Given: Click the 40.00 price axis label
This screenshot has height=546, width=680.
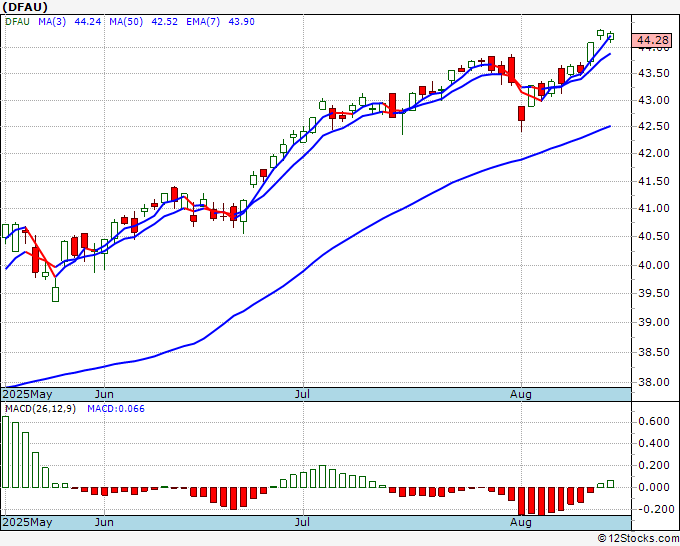Looking at the screenshot, I should (x=654, y=265).
